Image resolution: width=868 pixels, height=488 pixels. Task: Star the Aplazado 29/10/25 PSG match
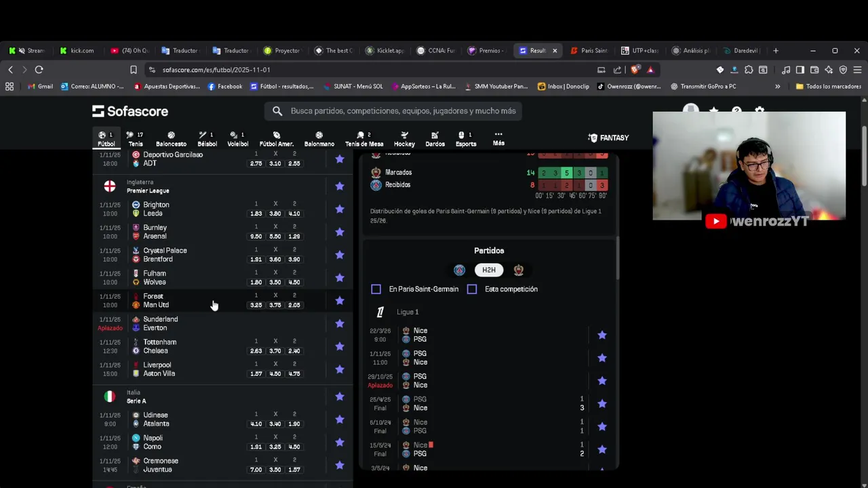tap(601, 381)
